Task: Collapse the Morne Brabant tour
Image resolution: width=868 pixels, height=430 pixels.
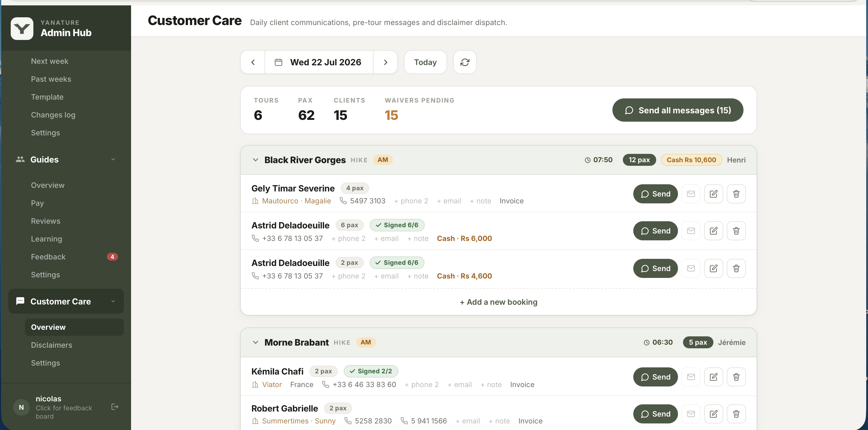Action: point(255,342)
